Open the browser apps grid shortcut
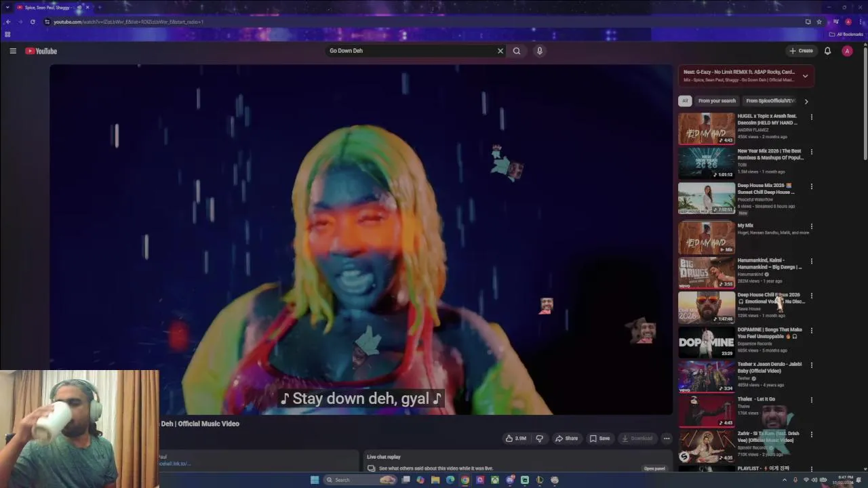The width and height of the screenshot is (868, 488). point(7,34)
